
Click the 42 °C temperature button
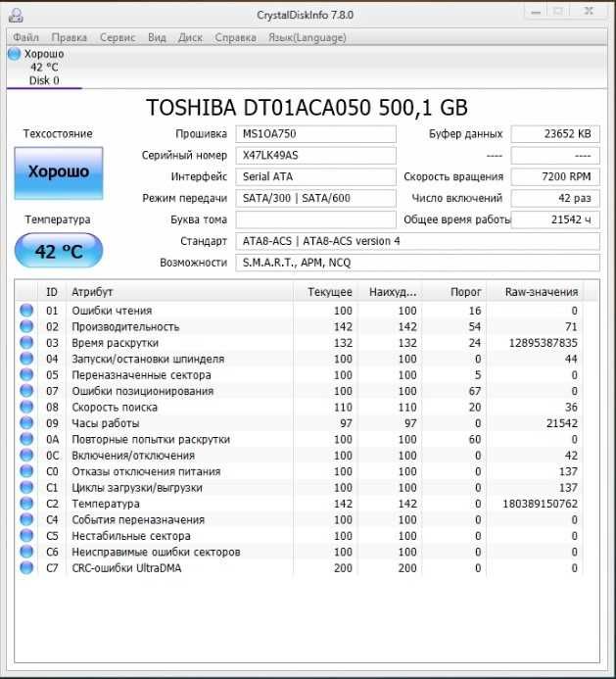pyautogui.click(x=59, y=251)
